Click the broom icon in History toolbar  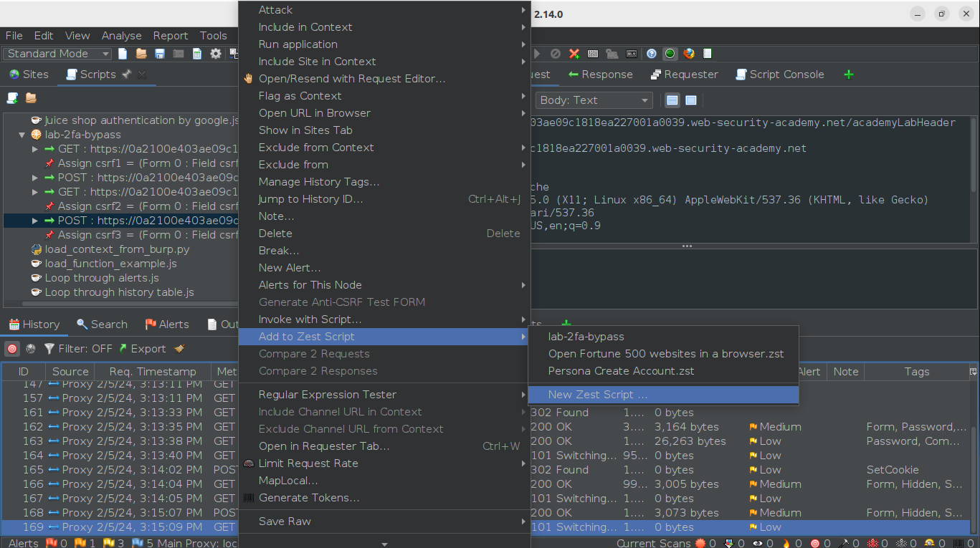(179, 349)
